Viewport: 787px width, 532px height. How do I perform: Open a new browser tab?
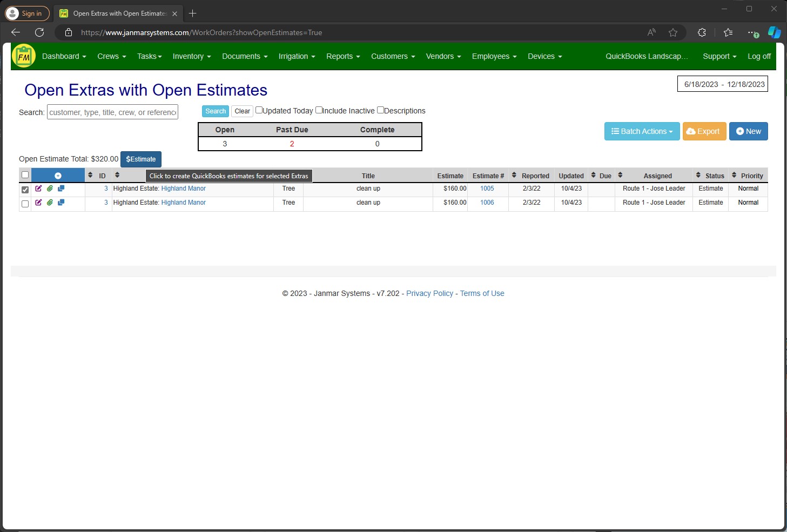click(x=192, y=14)
